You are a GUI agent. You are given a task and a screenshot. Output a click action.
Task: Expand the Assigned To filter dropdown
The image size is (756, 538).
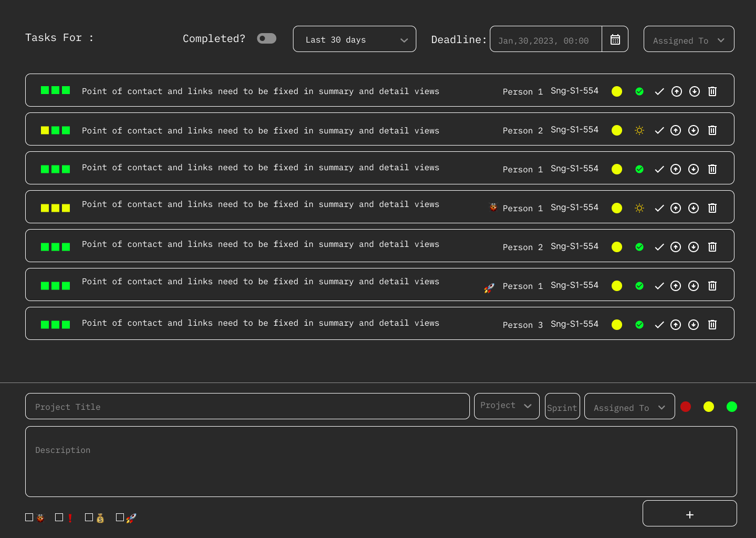point(688,39)
